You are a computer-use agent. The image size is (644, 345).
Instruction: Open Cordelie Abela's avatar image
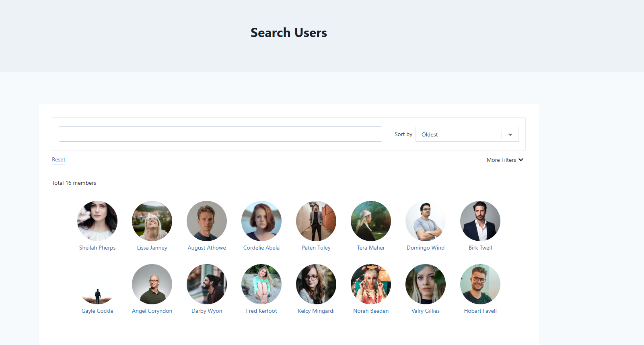point(261,221)
